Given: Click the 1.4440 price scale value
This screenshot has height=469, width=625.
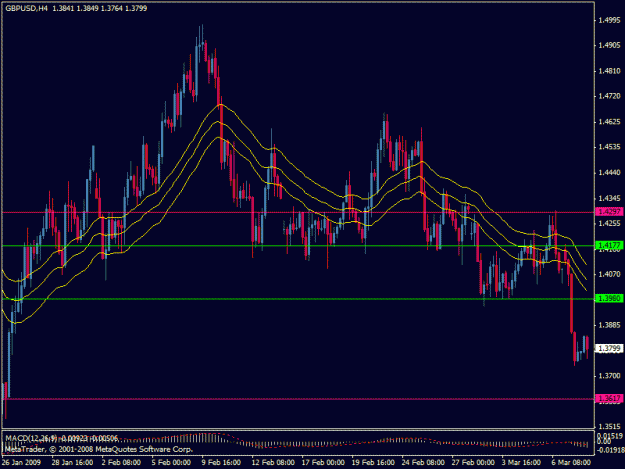Looking at the screenshot, I should coord(610,173).
